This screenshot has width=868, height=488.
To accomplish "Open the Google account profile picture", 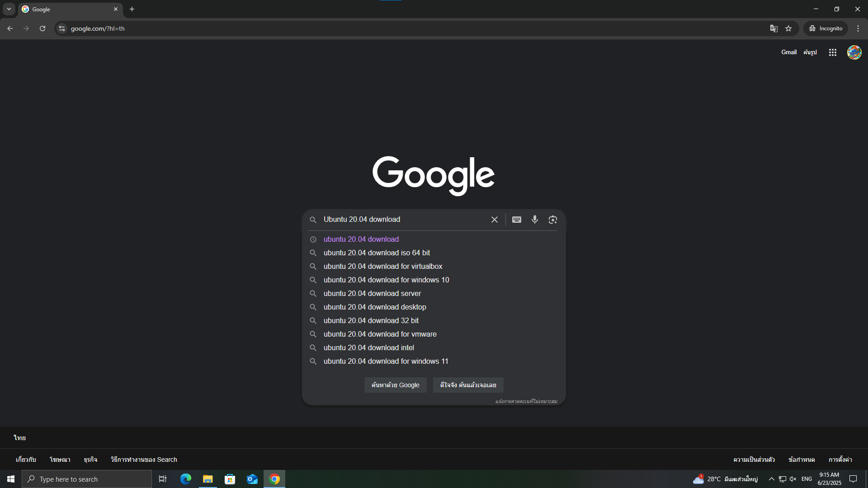I will 854,52.
